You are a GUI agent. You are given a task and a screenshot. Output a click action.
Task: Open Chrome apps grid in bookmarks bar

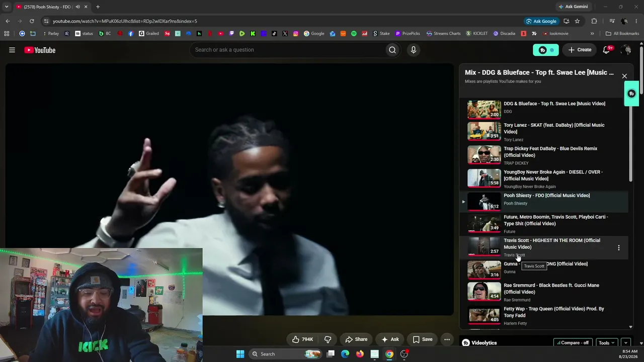7,34
